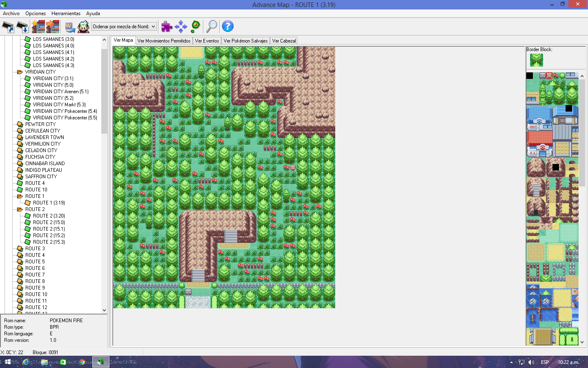Click the Border Block tile swatch
This screenshot has width=588, height=368.
(536, 60)
